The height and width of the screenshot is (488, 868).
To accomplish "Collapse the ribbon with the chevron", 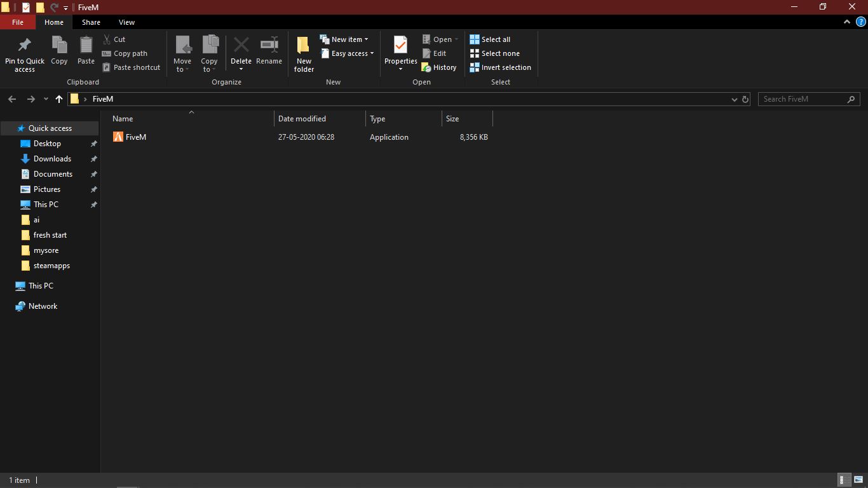I will coord(847,22).
